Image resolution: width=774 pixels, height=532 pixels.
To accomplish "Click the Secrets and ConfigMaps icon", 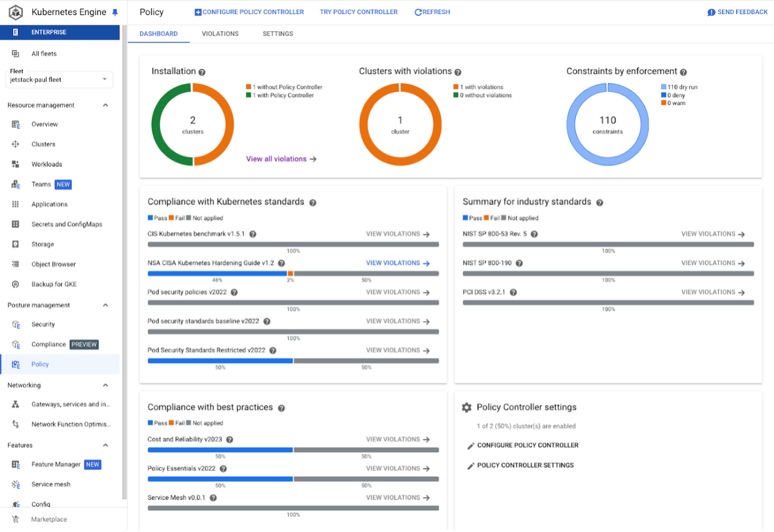I will [x=16, y=225].
